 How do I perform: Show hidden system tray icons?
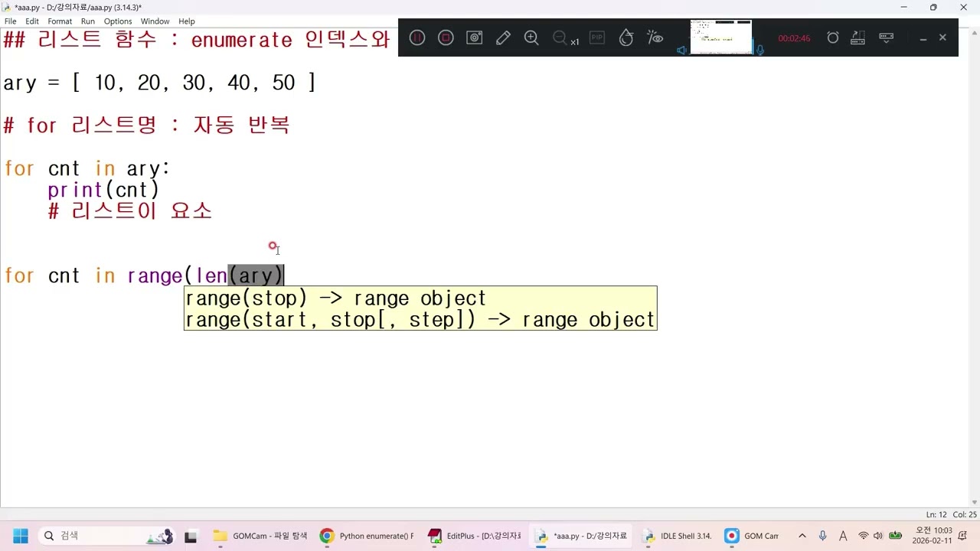pyautogui.click(x=802, y=536)
